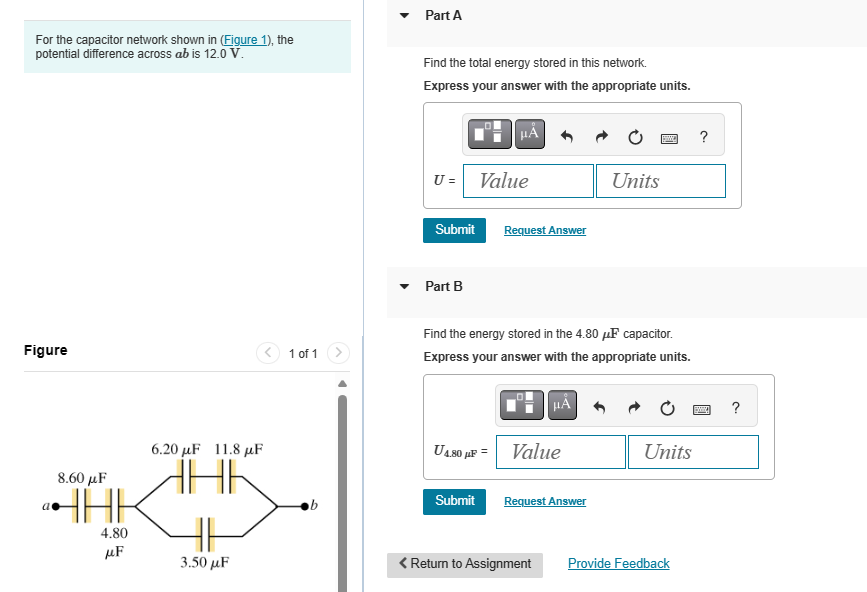The image size is (867, 592).
Task: Select the μÅ Greek symbols icon in Part B
Action: (x=561, y=404)
